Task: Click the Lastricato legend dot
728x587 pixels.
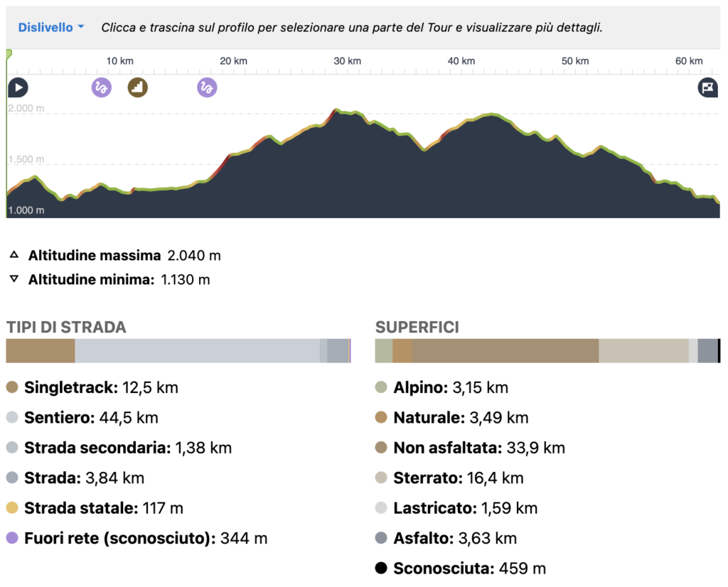Action: pos(381,507)
